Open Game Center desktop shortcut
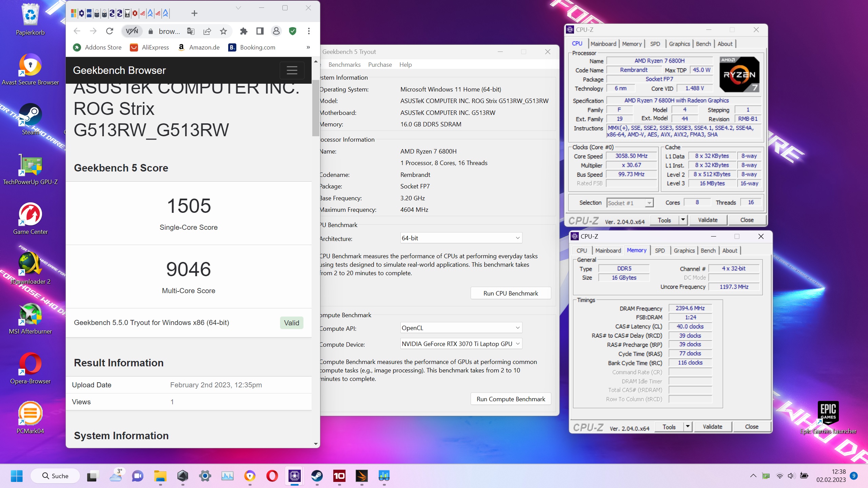The width and height of the screenshot is (868, 488). coord(30,219)
